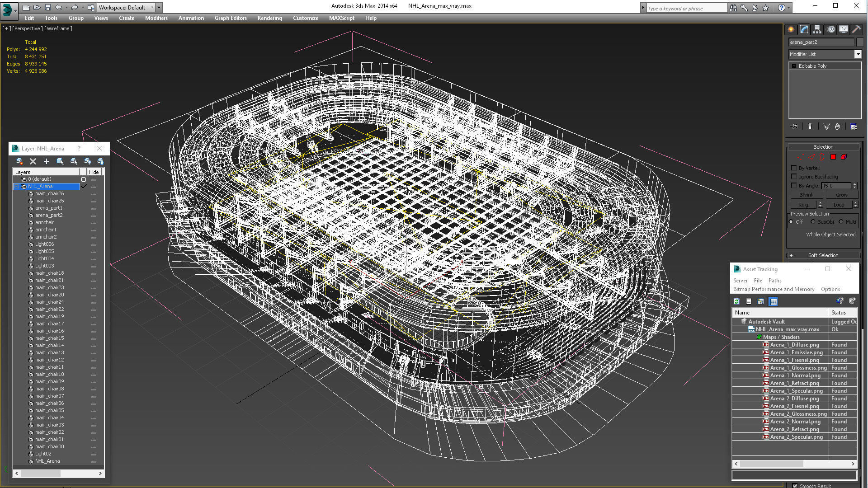Open the Rendering menu

tap(269, 18)
